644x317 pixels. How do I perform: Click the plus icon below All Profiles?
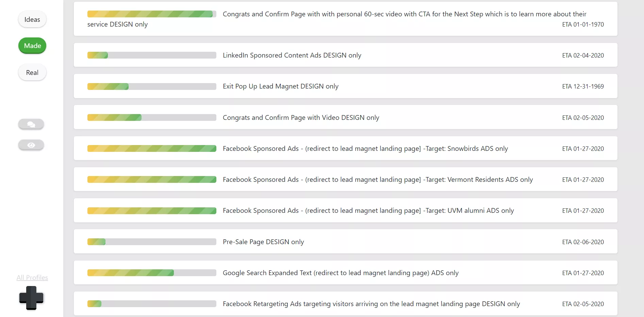pos(32,298)
